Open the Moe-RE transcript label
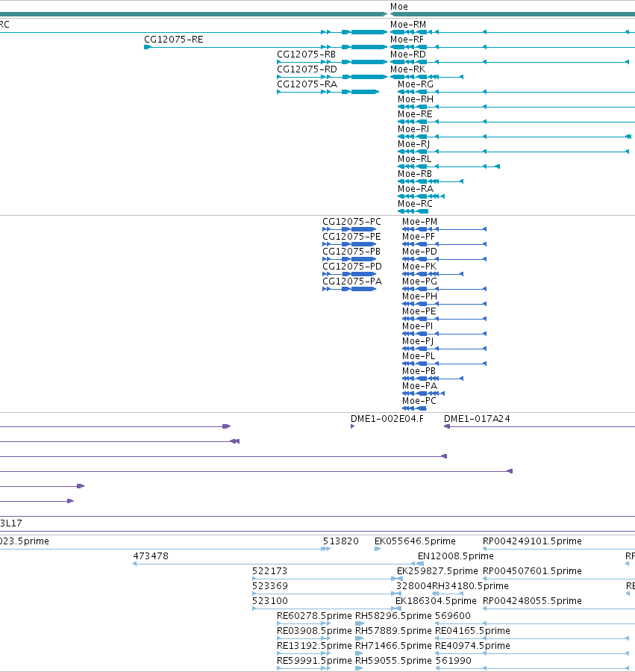The image size is (635, 672). tap(415, 114)
